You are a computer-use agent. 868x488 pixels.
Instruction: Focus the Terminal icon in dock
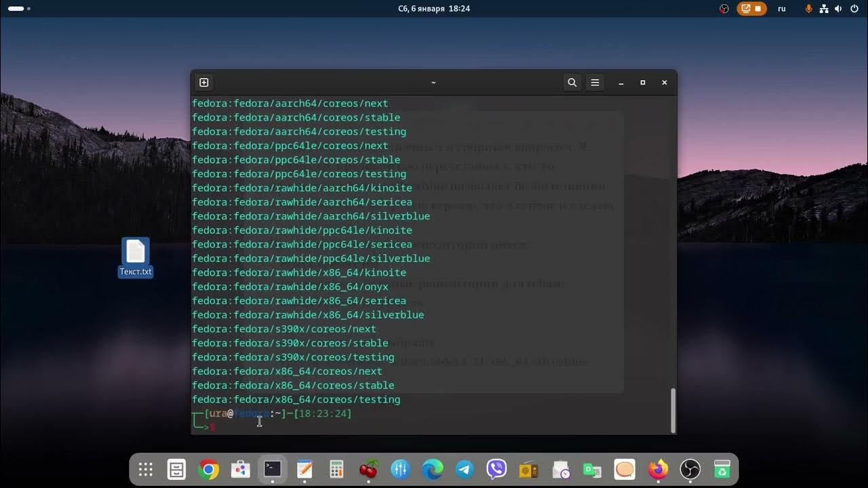point(272,469)
